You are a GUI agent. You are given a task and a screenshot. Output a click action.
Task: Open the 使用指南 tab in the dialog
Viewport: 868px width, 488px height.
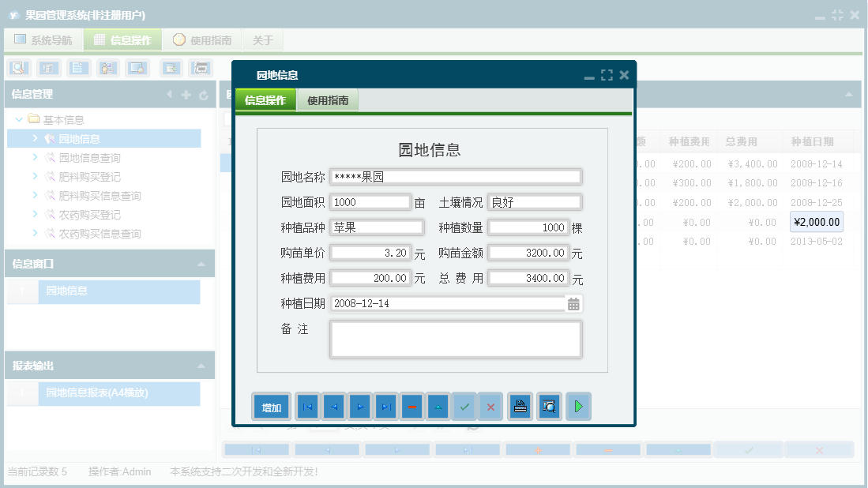pyautogui.click(x=327, y=100)
